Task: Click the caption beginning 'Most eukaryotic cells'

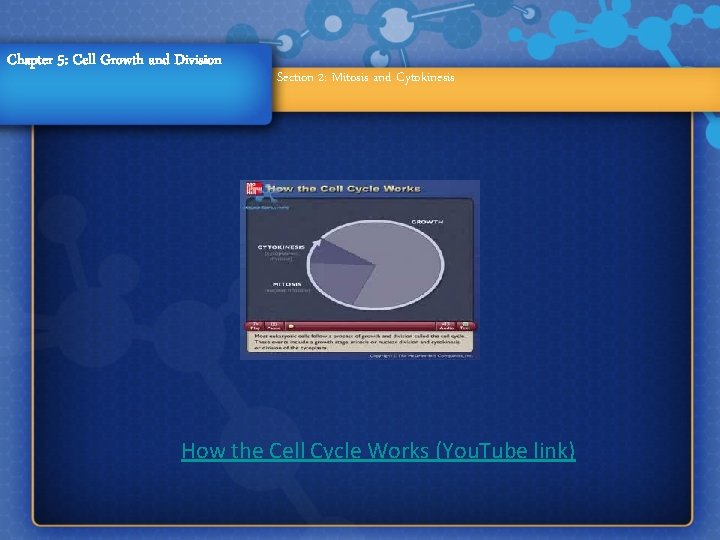Action: click(359, 342)
